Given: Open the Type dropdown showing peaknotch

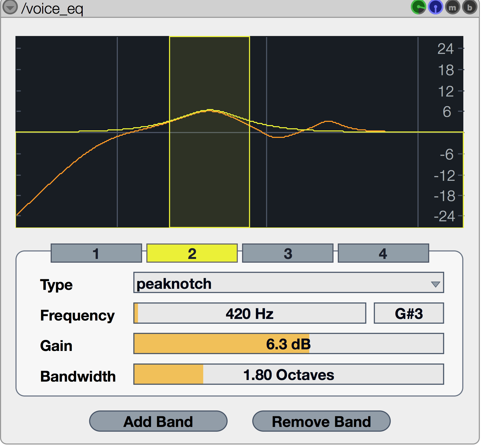Looking at the screenshot, I should pyautogui.click(x=267, y=284).
